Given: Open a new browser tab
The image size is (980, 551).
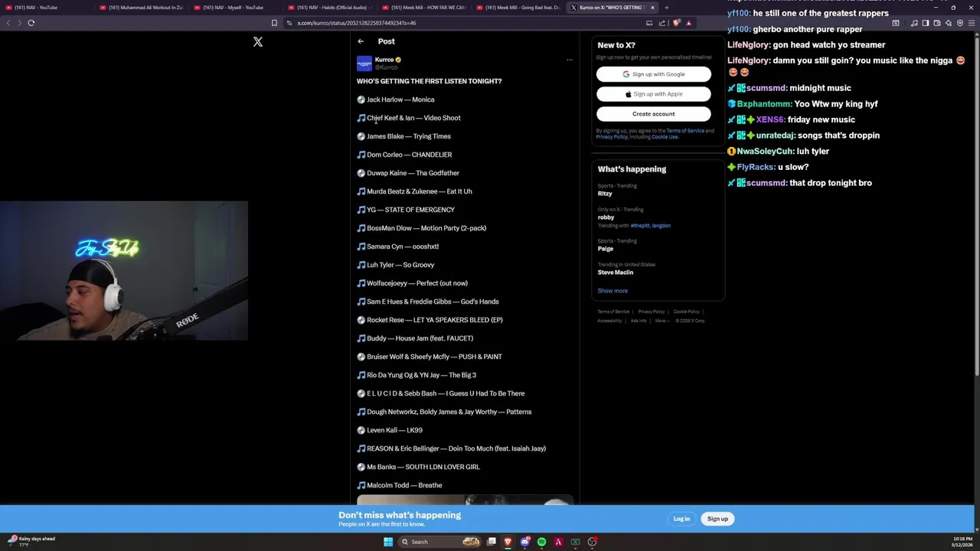Looking at the screenshot, I should point(666,8).
